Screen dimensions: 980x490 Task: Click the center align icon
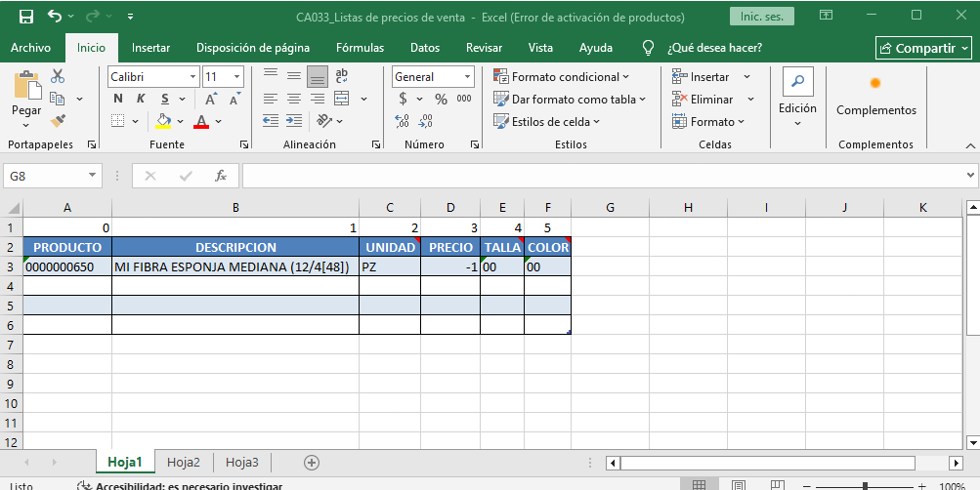point(294,99)
